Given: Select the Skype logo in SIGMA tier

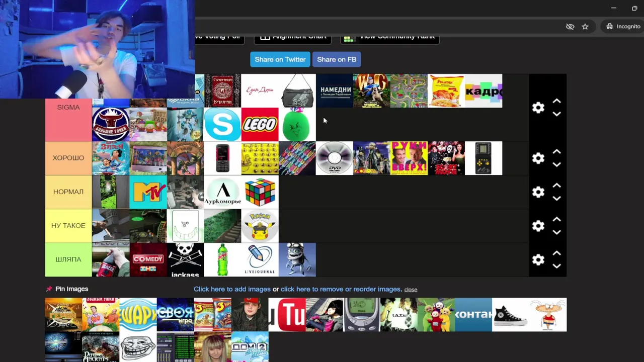Looking at the screenshot, I should tap(222, 124).
